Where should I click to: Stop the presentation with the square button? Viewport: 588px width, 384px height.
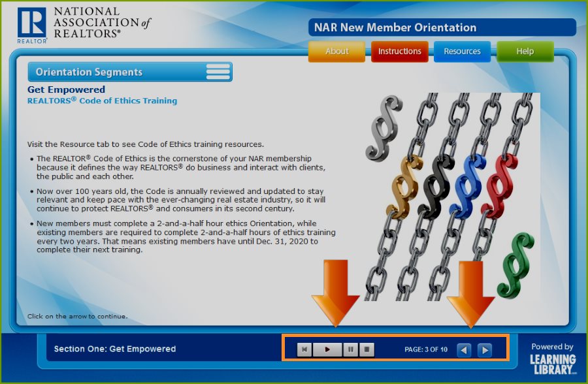click(x=368, y=349)
